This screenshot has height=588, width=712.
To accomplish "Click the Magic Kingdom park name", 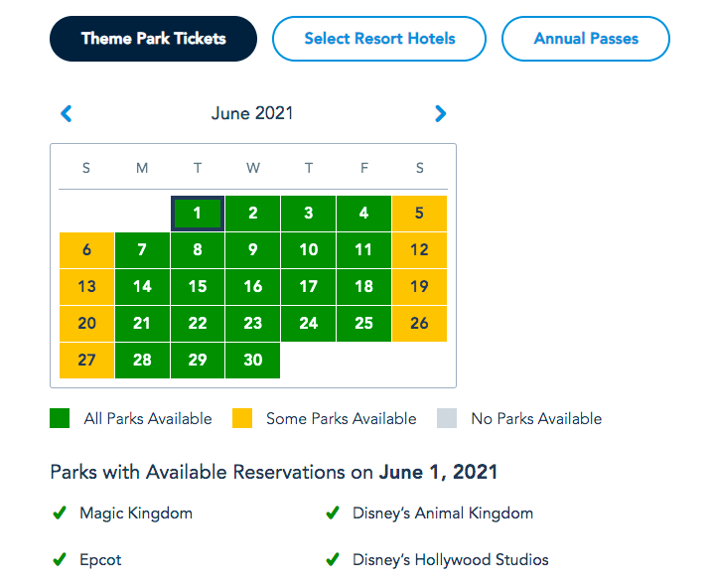I will click(136, 514).
